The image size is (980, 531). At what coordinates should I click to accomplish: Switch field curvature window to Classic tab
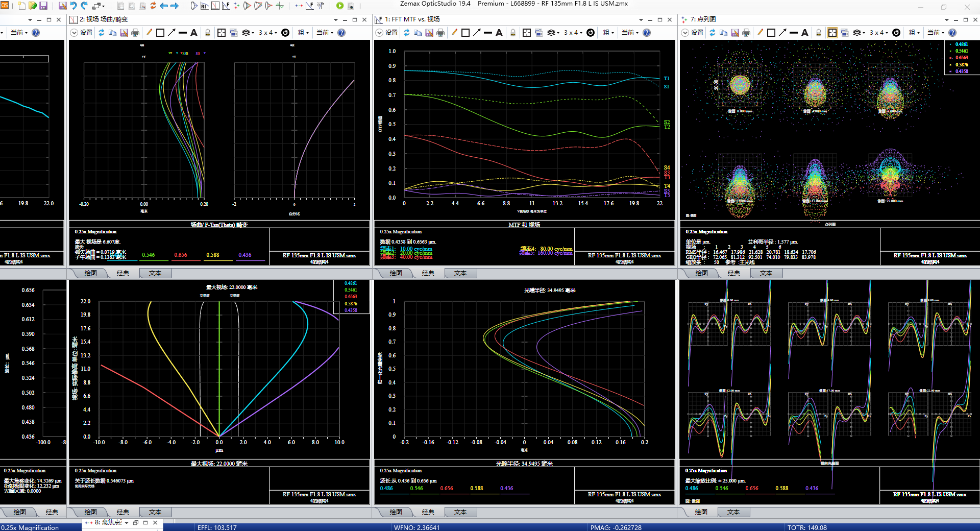coord(123,273)
